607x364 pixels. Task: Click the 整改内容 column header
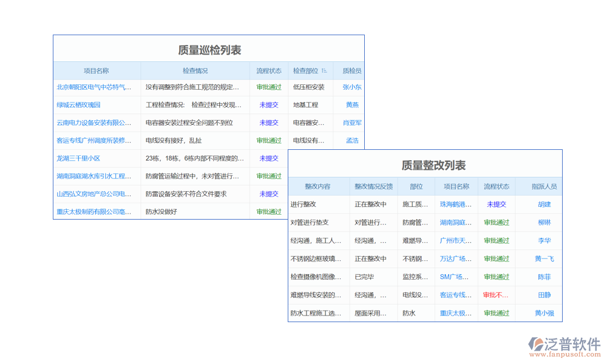pyautogui.click(x=317, y=187)
